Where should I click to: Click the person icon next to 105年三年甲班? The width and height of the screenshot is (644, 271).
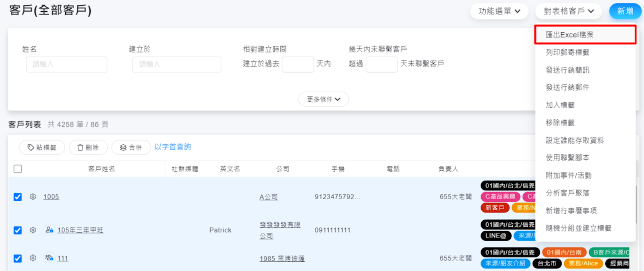[49, 229]
